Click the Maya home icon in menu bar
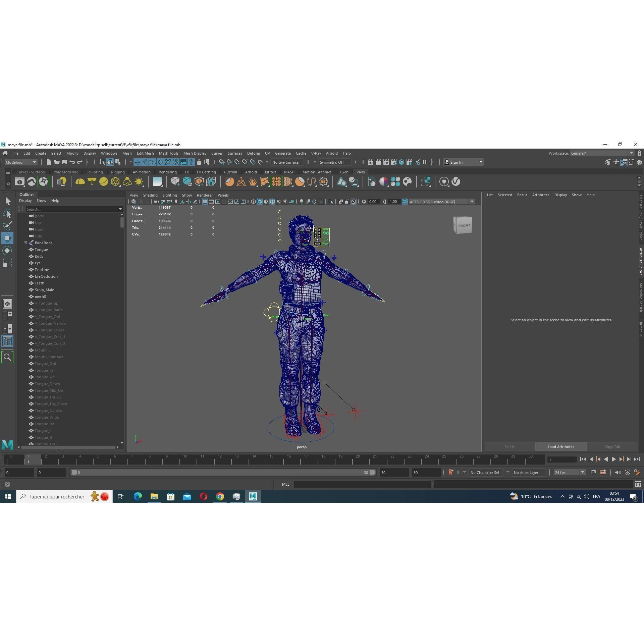644x644 pixels. click(x=5, y=153)
